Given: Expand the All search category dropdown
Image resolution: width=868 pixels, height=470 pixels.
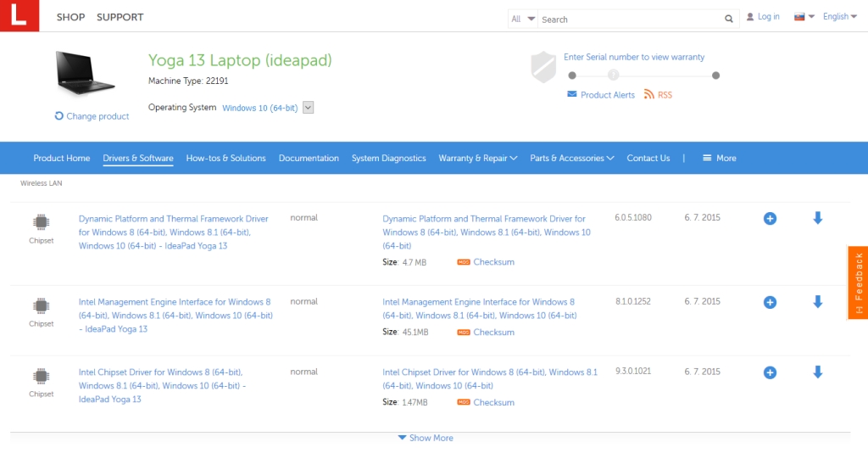Looking at the screenshot, I should [x=523, y=19].
